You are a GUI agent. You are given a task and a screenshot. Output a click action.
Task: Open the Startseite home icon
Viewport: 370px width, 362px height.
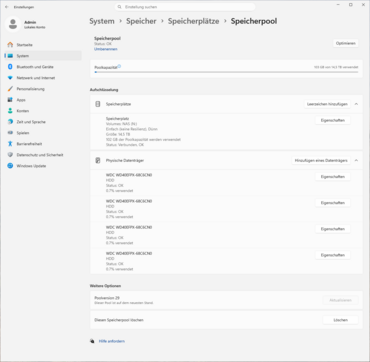point(10,45)
